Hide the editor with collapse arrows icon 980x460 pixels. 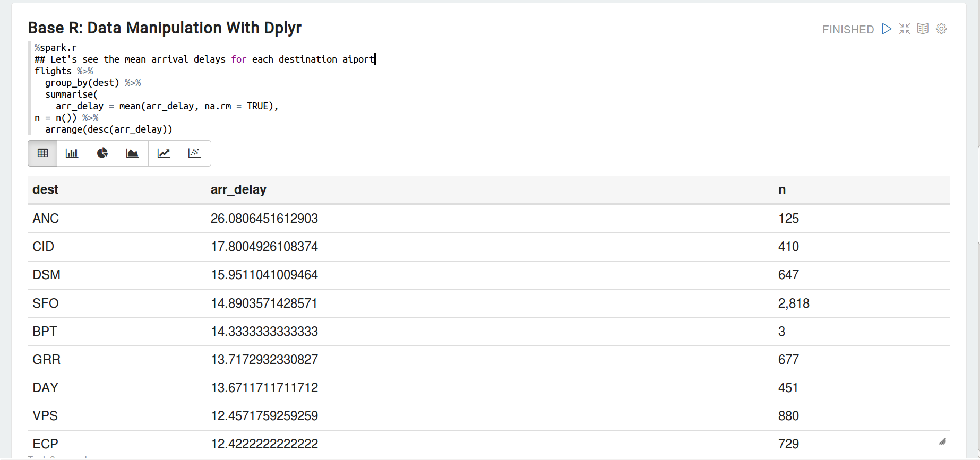click(x=905, y=29)
